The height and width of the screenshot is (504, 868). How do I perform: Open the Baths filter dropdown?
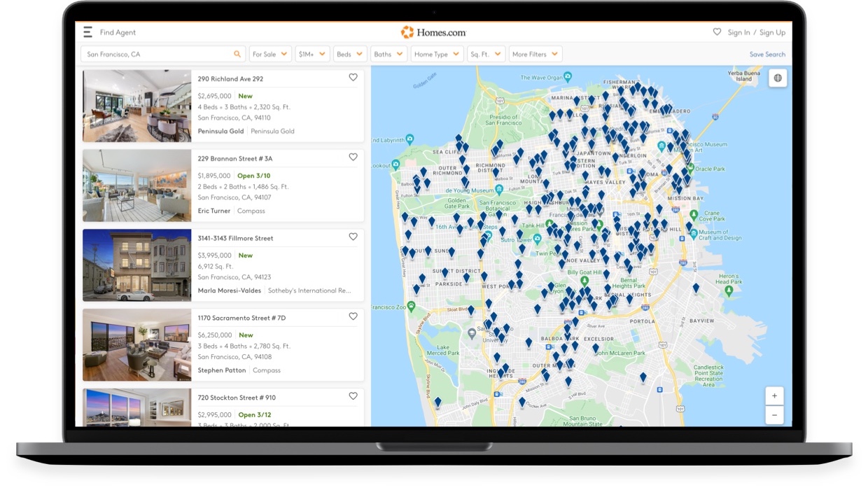(x=388, y=54)
